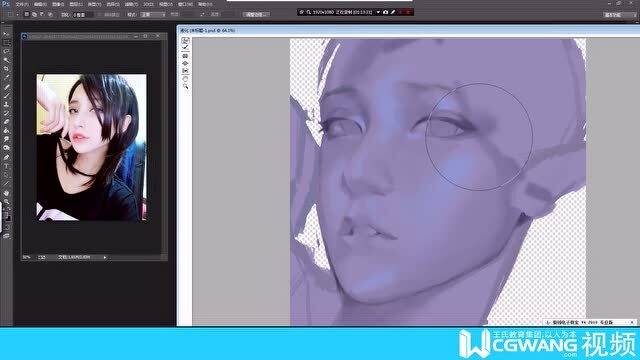Choose Subtract from Selection mode
This screenshot has width=640, height=360.
42,14
